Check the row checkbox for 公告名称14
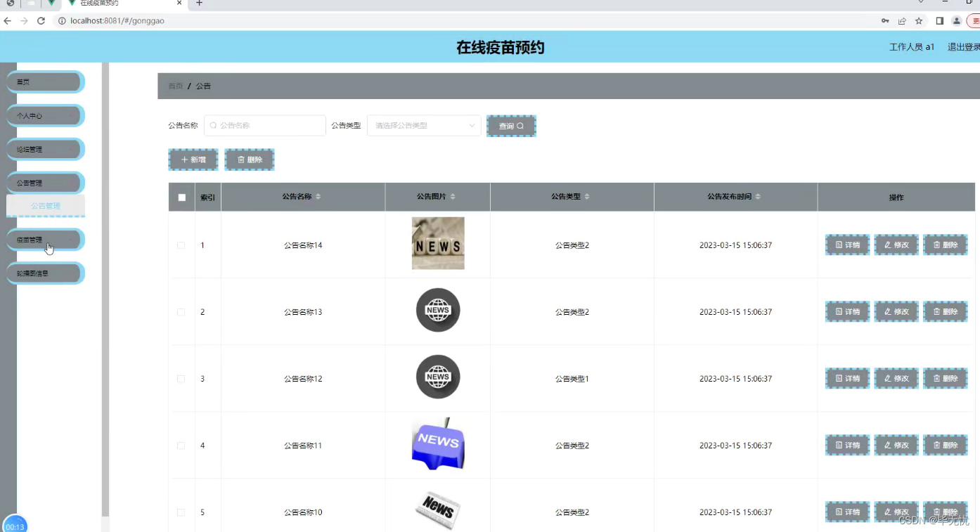Screen dimensions: 980x532 (x=181, y=245)
